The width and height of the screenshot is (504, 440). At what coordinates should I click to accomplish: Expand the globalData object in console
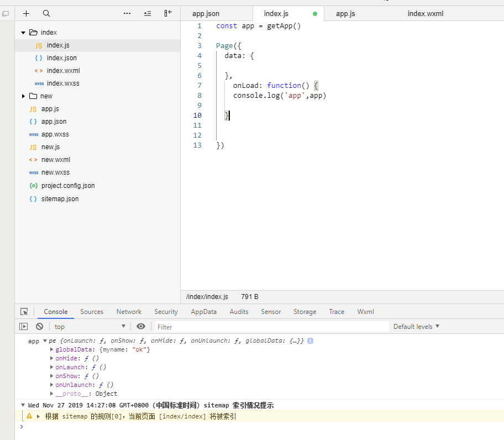[53, 350]
